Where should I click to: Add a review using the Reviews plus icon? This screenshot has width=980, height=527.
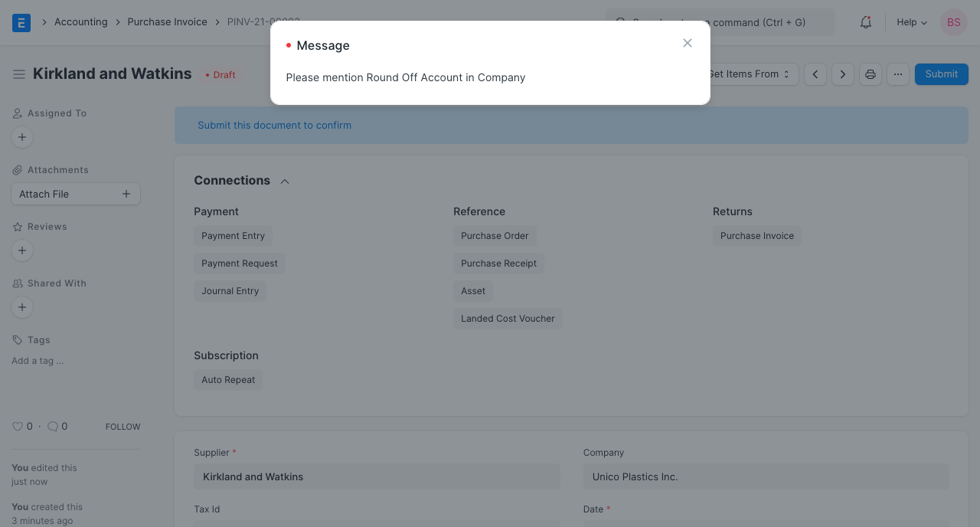[21, 250]
